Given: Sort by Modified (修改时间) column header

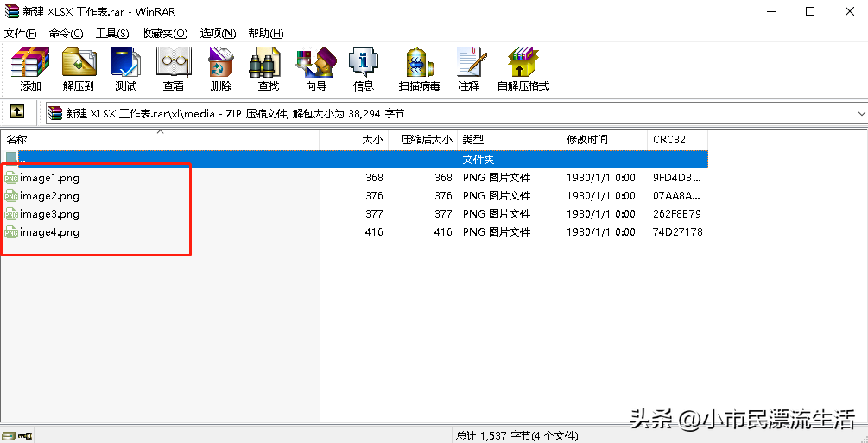Looking at the screenshot, I should click(x=604, y=140).
